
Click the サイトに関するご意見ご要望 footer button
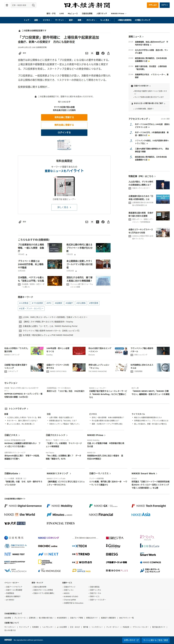click(156, 640)
